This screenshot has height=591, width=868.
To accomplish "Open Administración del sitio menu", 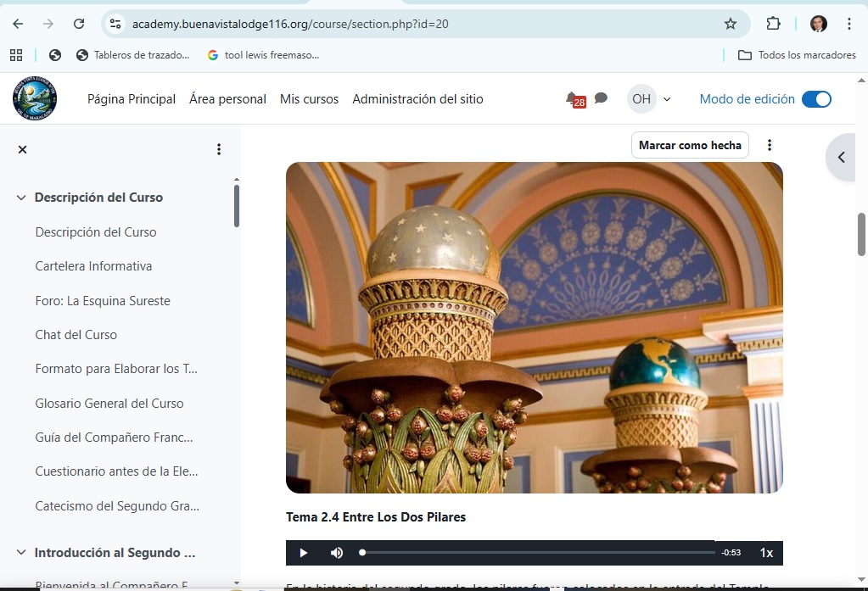I will coord(417,99).
